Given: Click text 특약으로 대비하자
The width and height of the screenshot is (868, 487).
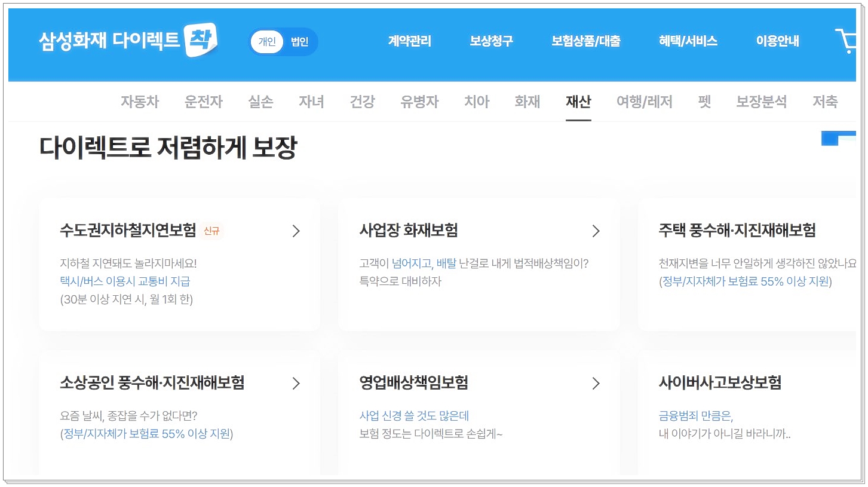Looking at the screenshot, I should click(400, 281).
